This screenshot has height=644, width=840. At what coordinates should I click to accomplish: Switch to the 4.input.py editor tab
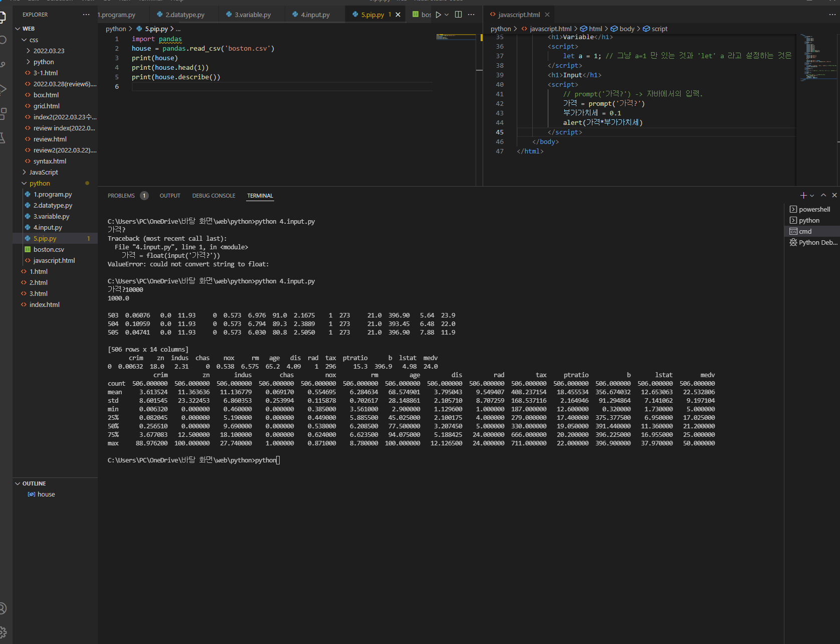(315, 15)
